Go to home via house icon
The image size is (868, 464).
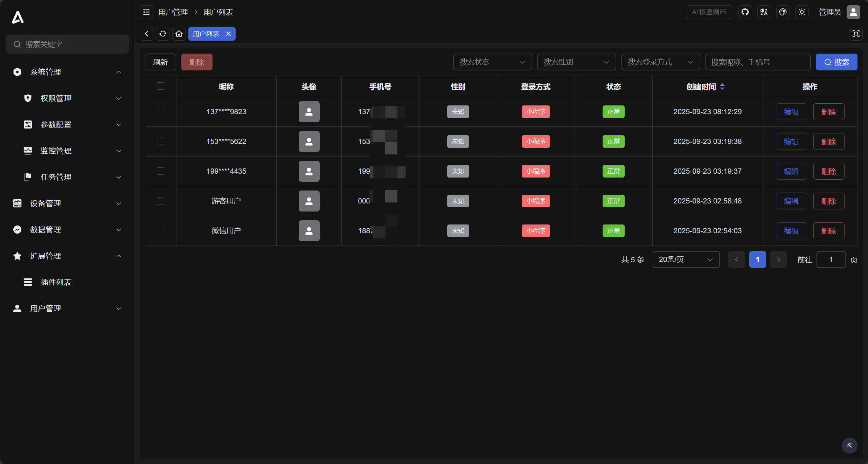coord(179,34)
